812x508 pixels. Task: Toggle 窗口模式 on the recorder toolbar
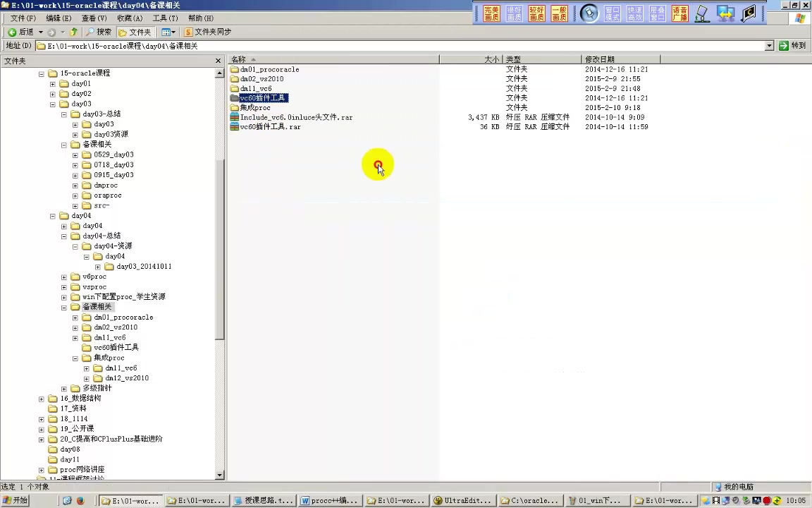pyautogui.click(x=612, y=14)
